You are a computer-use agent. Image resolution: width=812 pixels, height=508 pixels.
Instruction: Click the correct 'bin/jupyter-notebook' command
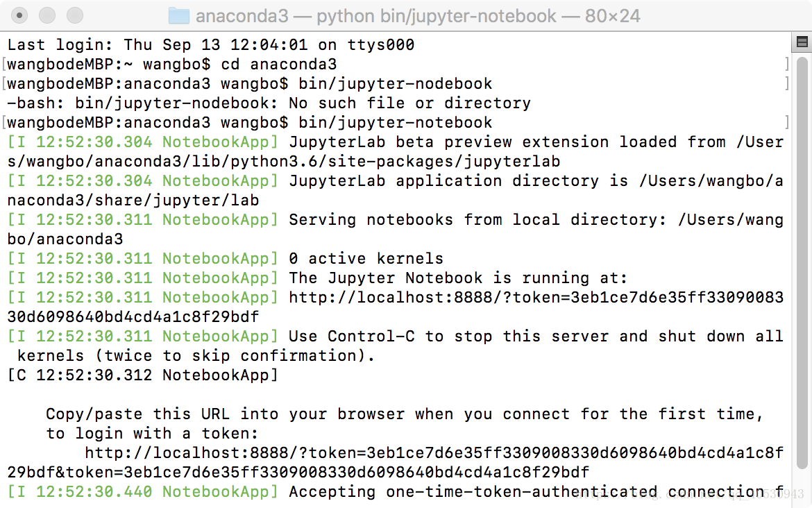click(395, 123)
